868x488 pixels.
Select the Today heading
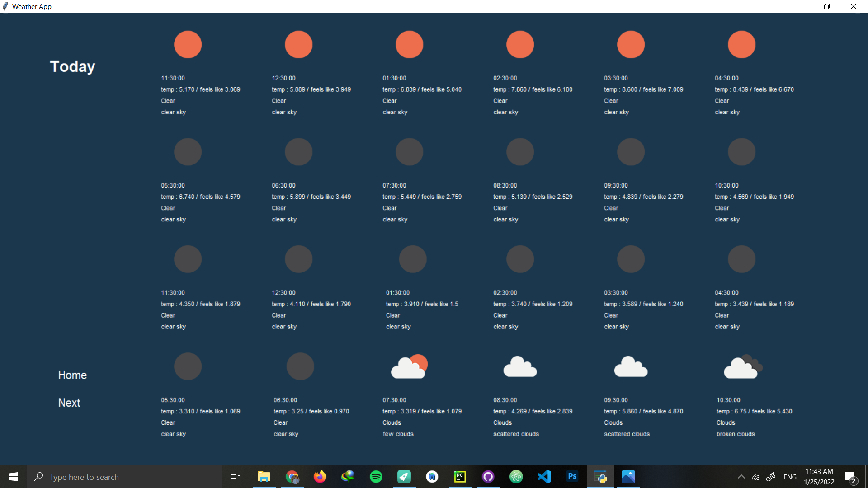tap(72, 66)
